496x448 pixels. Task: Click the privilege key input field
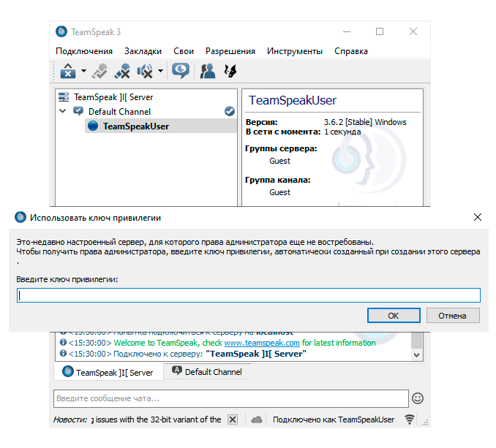[249, 295]
